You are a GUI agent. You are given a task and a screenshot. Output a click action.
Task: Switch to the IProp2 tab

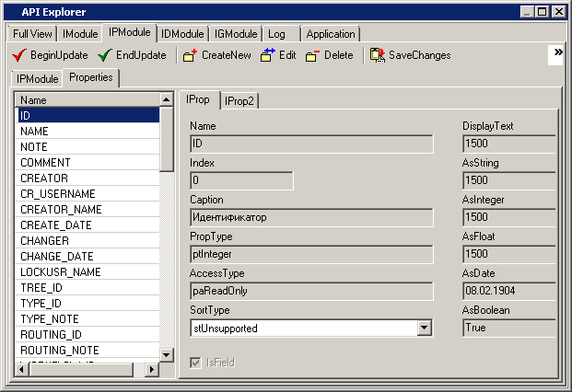(x=239, y=99)
